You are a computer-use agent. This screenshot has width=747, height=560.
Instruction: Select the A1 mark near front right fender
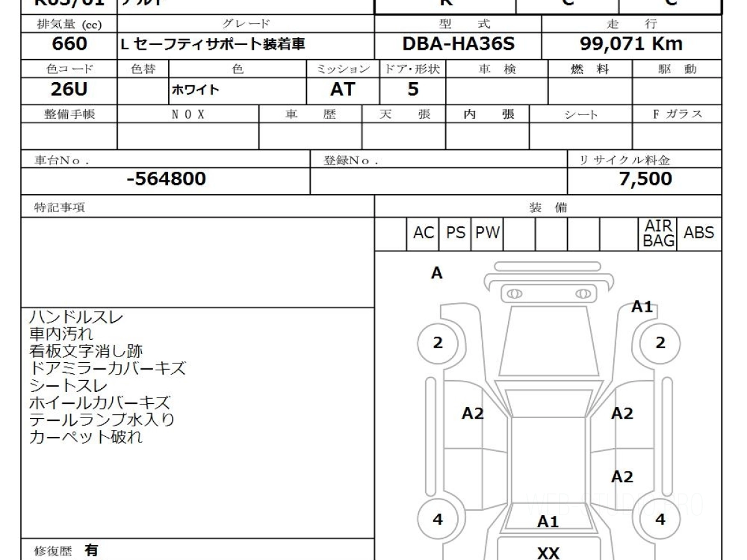pos(642,307)
